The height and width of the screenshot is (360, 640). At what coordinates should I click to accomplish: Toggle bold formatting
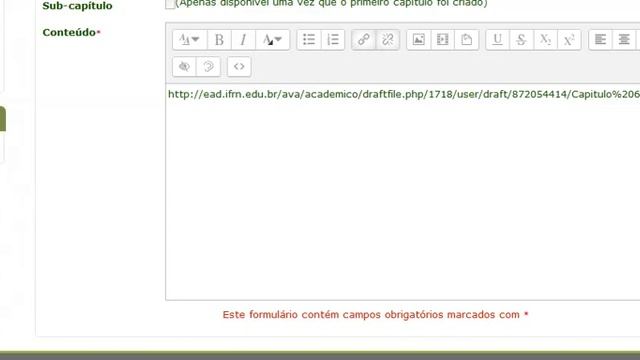coord(219,40)
